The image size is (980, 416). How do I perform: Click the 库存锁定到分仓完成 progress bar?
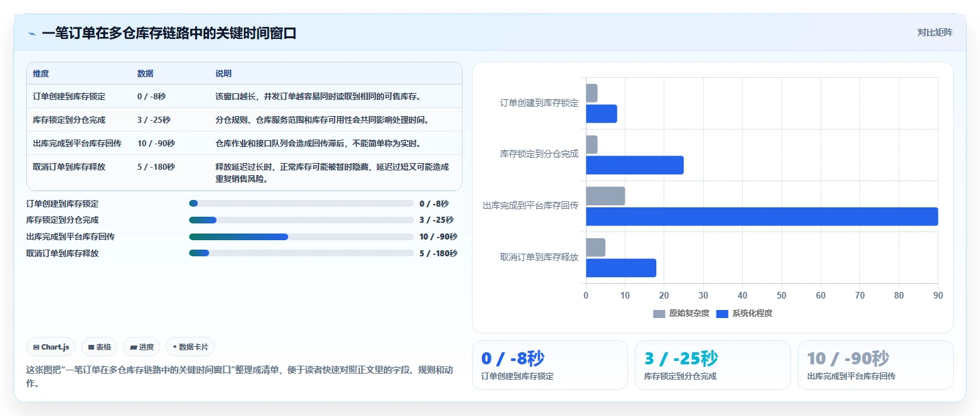[x=302, y=220]
